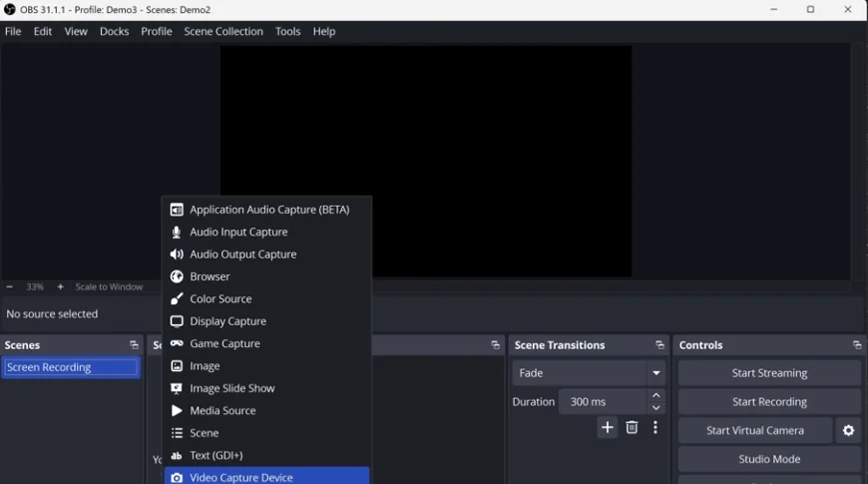Open transition properties three-dot menu
Viewport: 868px width, 484px height.
coord(655,427)
